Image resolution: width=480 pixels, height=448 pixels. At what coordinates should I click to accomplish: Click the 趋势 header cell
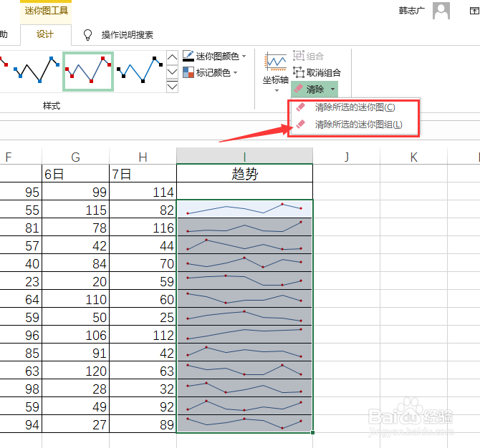[244, 174]
